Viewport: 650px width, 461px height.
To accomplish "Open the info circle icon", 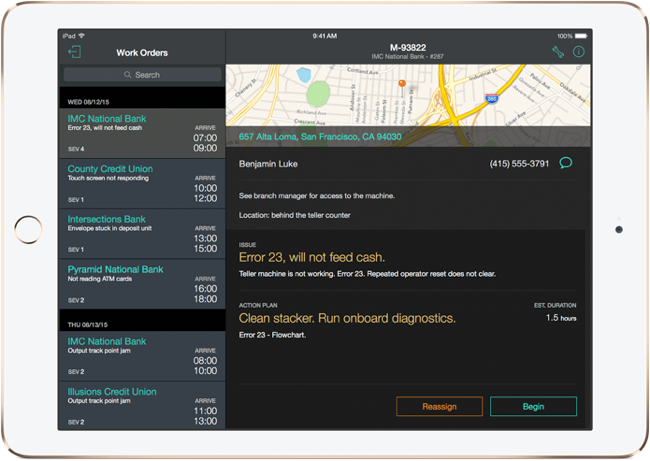I will (579, 52).
